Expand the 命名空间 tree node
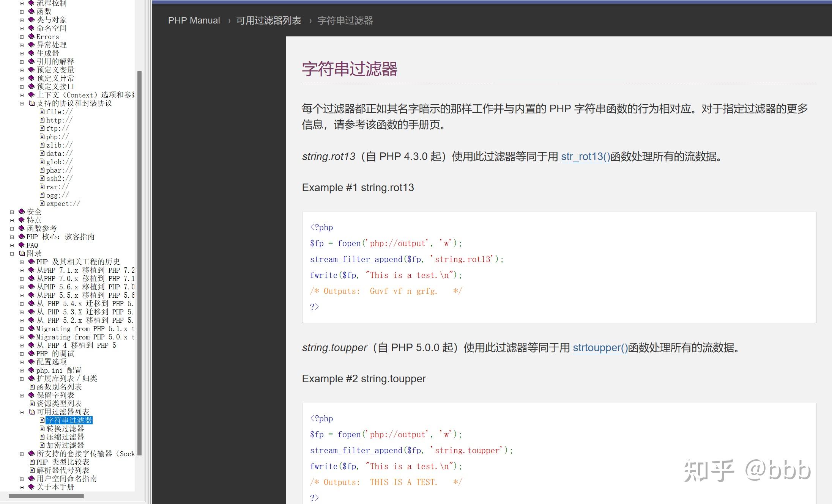The image size is (832, 504). click(22, 28)
